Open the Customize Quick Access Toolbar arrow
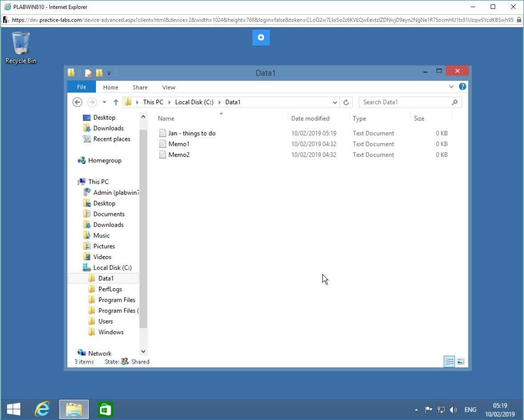524x420 pixels. (109, 73)
